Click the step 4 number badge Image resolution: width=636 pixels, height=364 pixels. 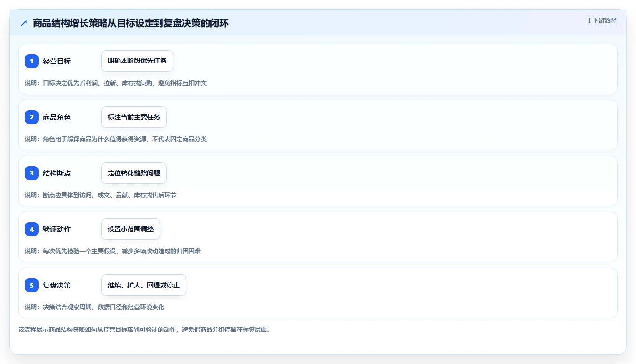(x=32, y=229)
